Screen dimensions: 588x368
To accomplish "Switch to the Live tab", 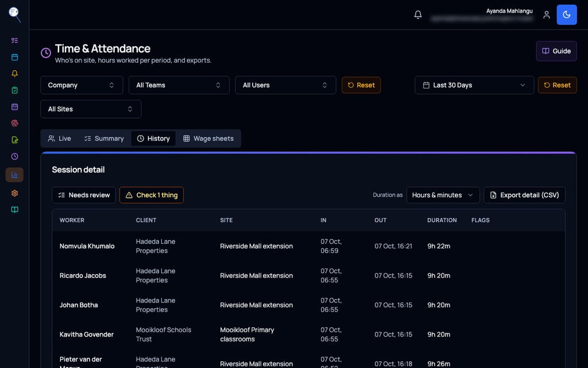I will pyautogui.click(x=59, y=139).
